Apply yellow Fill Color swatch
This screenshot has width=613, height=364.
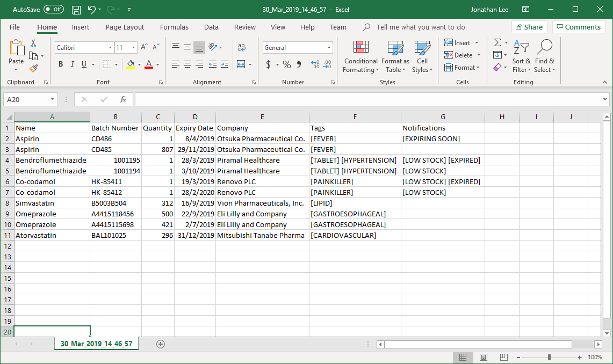131,64
